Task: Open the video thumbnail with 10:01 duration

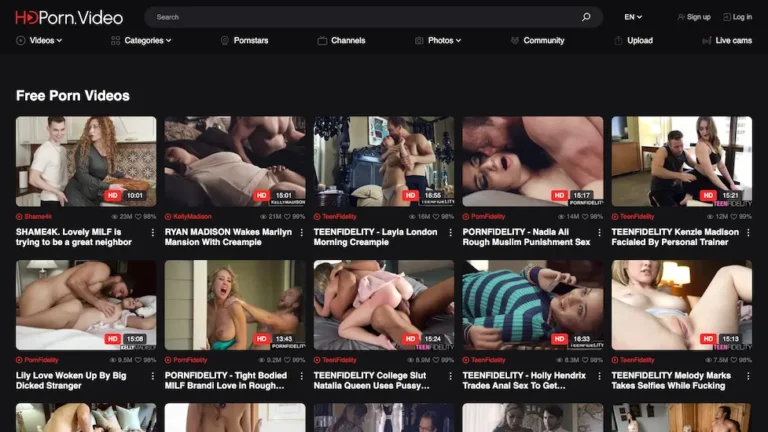Action: coord(86,161)
